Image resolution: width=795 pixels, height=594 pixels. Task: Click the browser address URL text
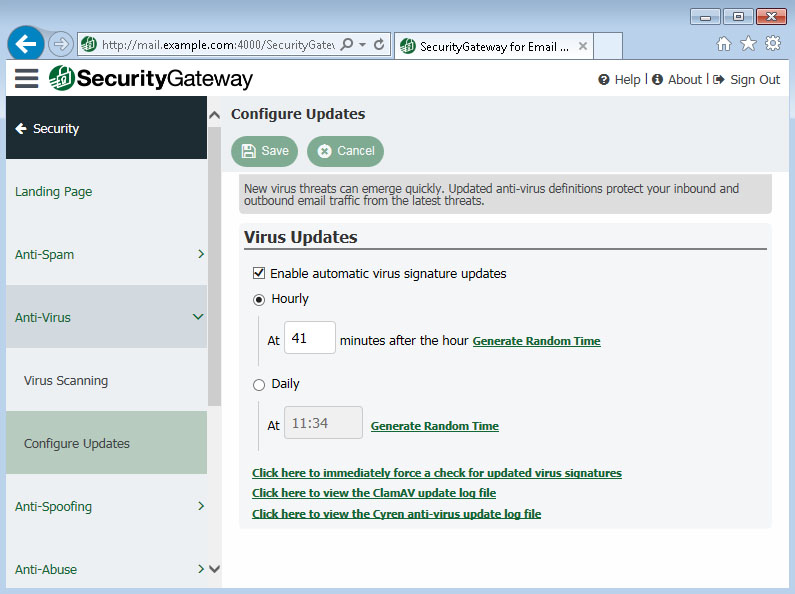[218, 45]
